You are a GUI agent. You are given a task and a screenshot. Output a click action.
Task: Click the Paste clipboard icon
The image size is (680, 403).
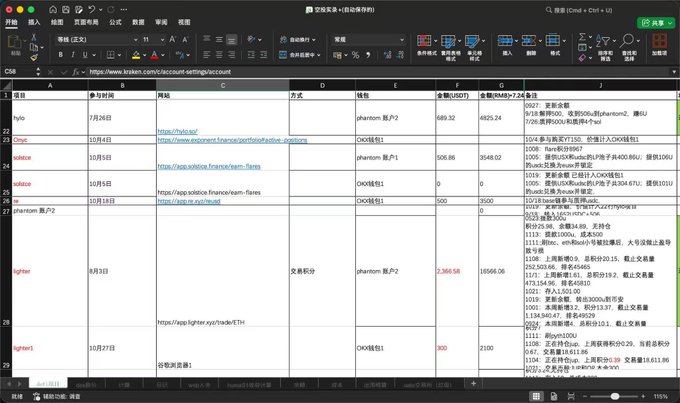pyautogui.click(x=15, y=42)
